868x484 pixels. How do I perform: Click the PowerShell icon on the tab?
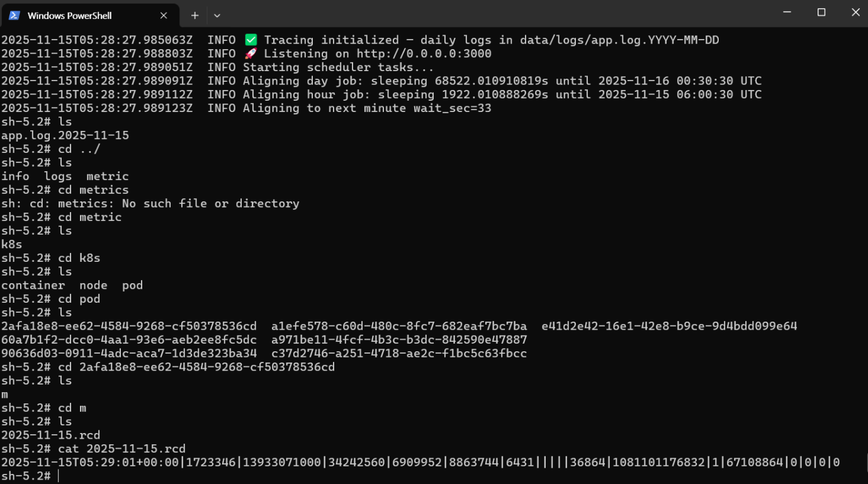point(14,15)
